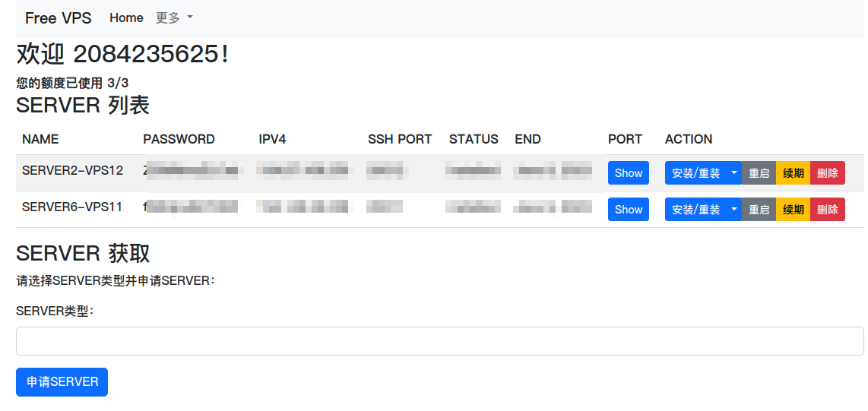Click 安装/重装 for SERVER2-VPS12
Image resolution: width=868 pixels, height=411 pixels.
click(x=695, y=173)
